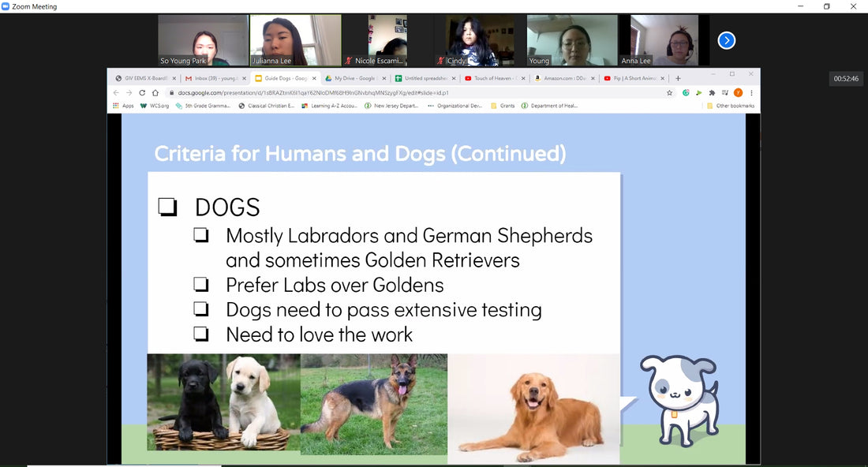Show next page of participant videos
The image size is (868, 467).
[x=726, y=40]
